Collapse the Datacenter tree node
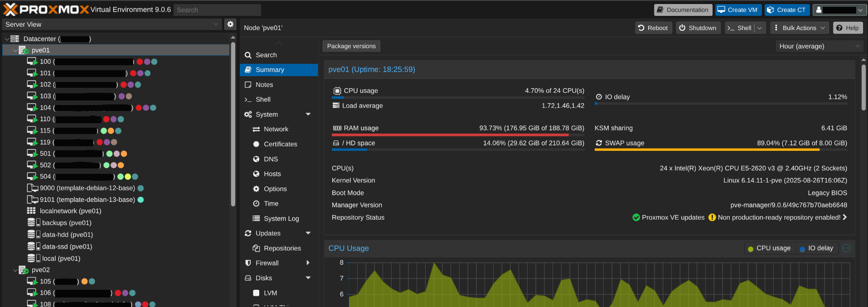This screenshot has height=307, width=868. (6, 39)
